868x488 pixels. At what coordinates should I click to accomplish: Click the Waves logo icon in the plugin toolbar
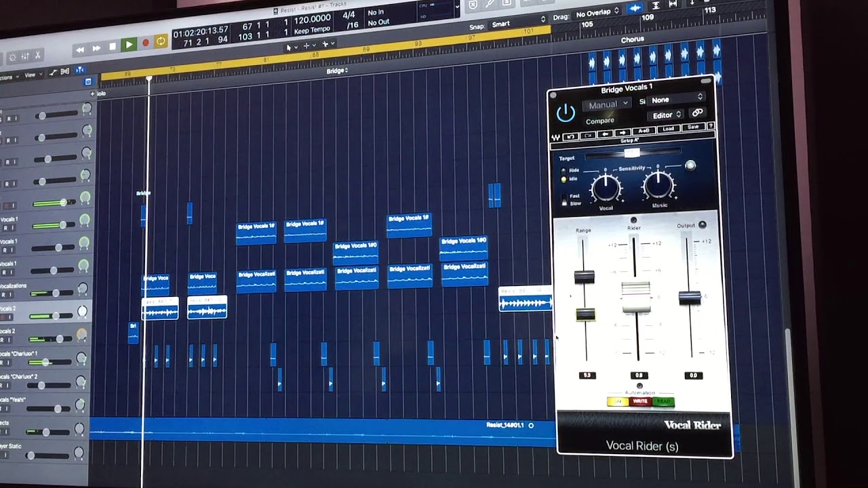point(556,136)
